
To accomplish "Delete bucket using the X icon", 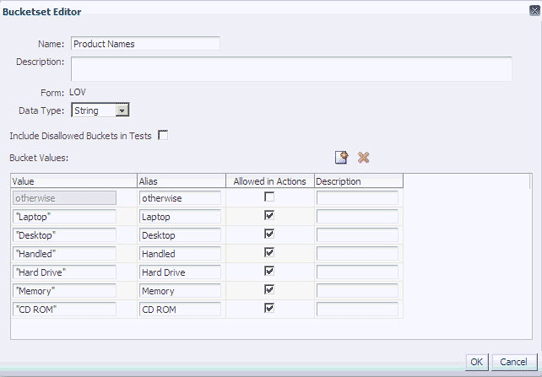I will [x=363, y=158].
